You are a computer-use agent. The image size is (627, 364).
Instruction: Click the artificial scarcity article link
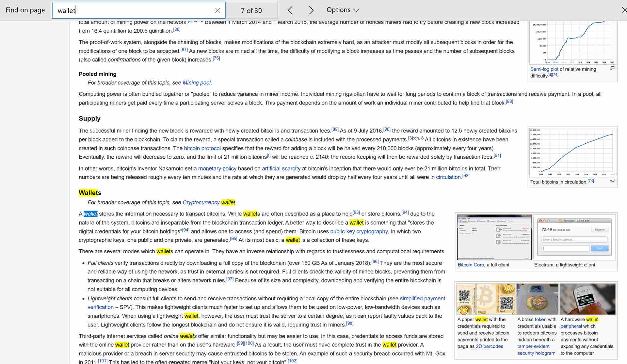[281, 168]
